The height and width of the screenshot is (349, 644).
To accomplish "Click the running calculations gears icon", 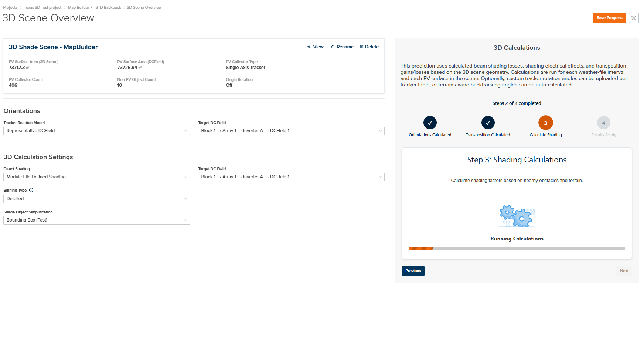I will point(517,216).
